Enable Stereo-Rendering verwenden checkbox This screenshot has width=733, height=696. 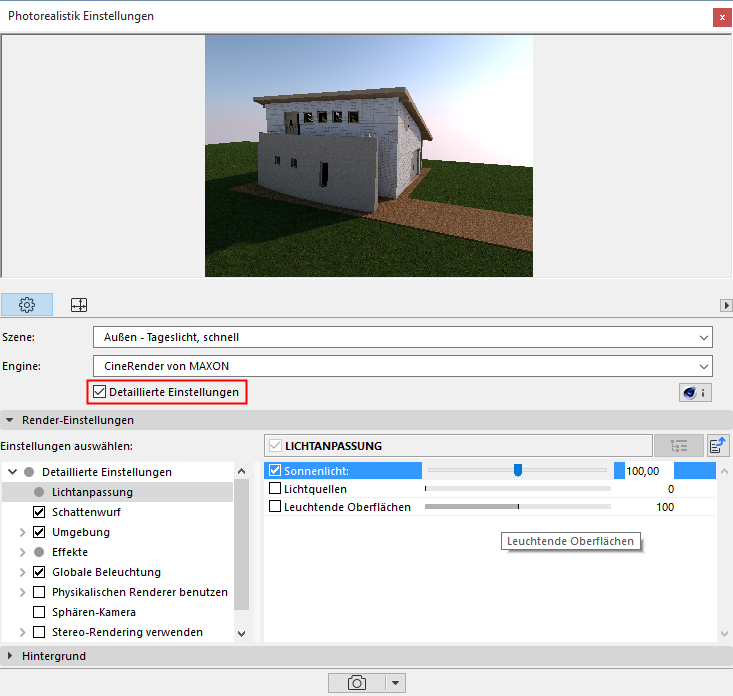[x=39, y=632]
